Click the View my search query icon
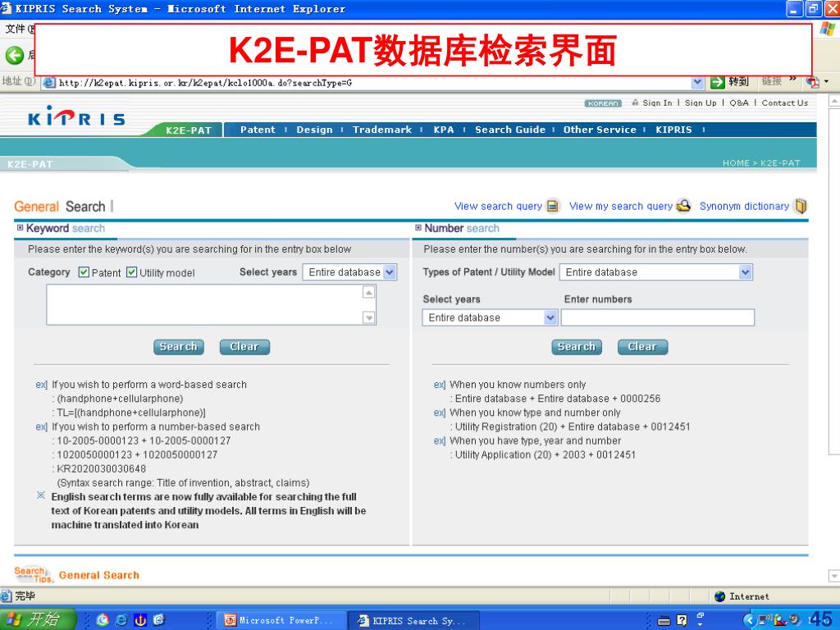 pos(683,206)
